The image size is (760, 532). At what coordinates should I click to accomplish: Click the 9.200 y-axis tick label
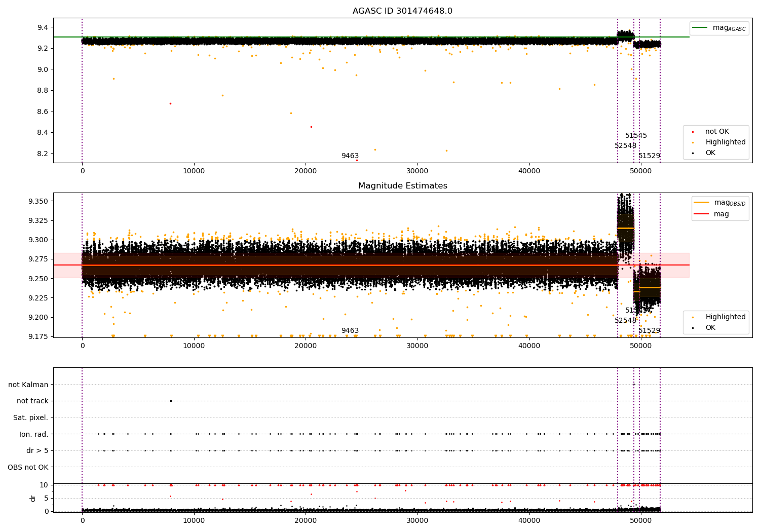[38, 317]
